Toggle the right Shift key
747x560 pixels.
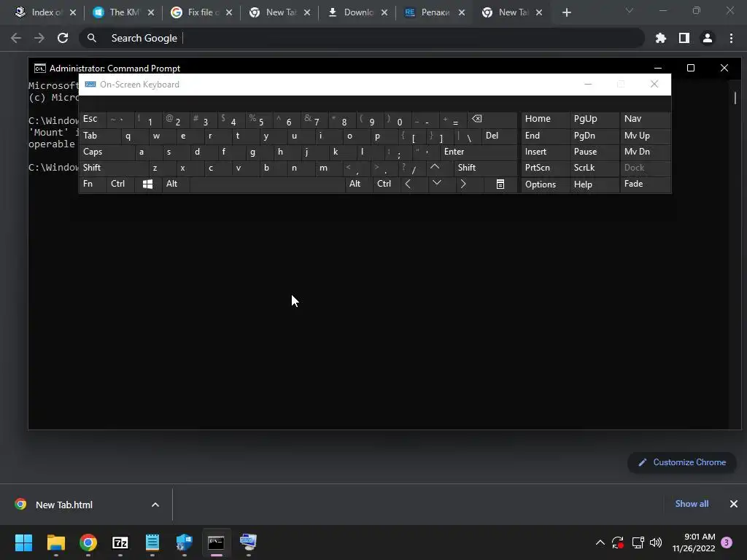tap(485, 168)
